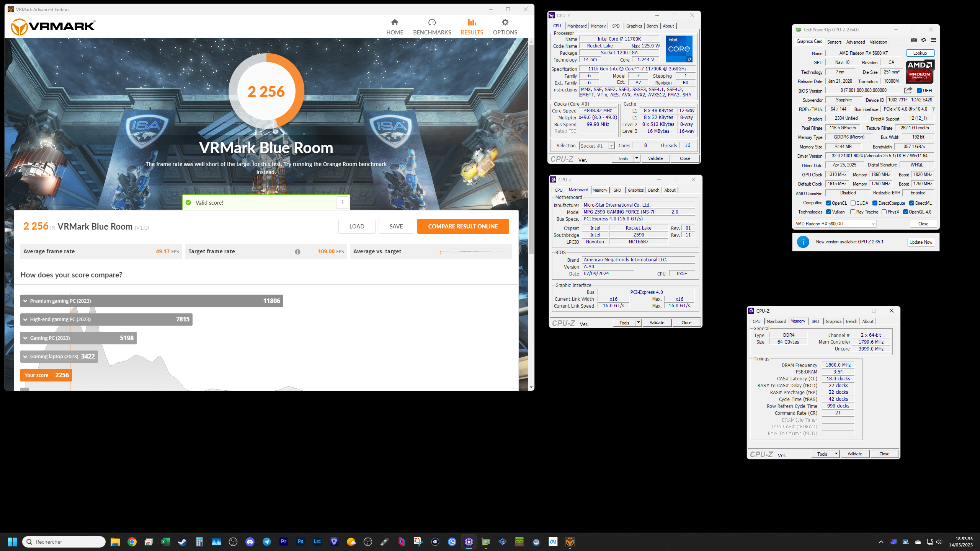Toggle DirectML checkbox in GPU-Z
This screenshot has width=980, height=551.
[911, 203]
